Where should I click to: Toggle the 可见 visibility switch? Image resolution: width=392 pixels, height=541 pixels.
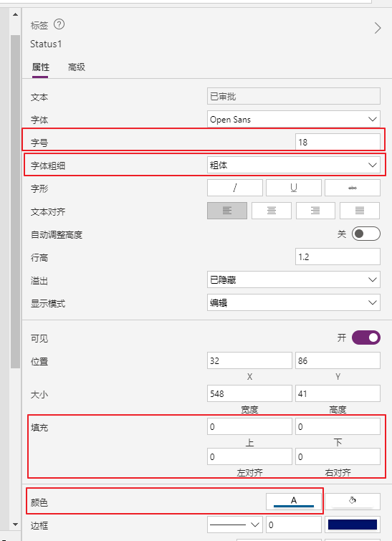pyautogui.click(x=365, y=337)
